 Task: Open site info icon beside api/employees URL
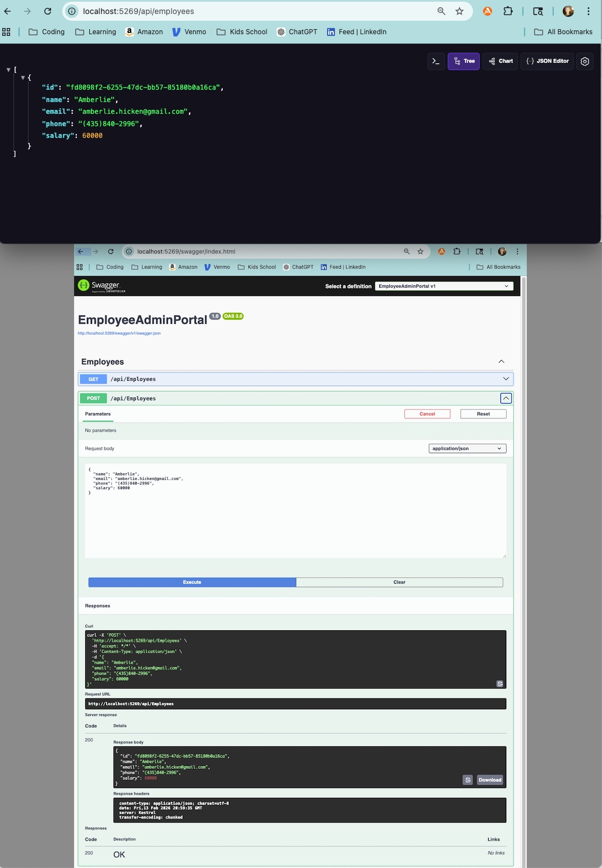click(72, 11)
